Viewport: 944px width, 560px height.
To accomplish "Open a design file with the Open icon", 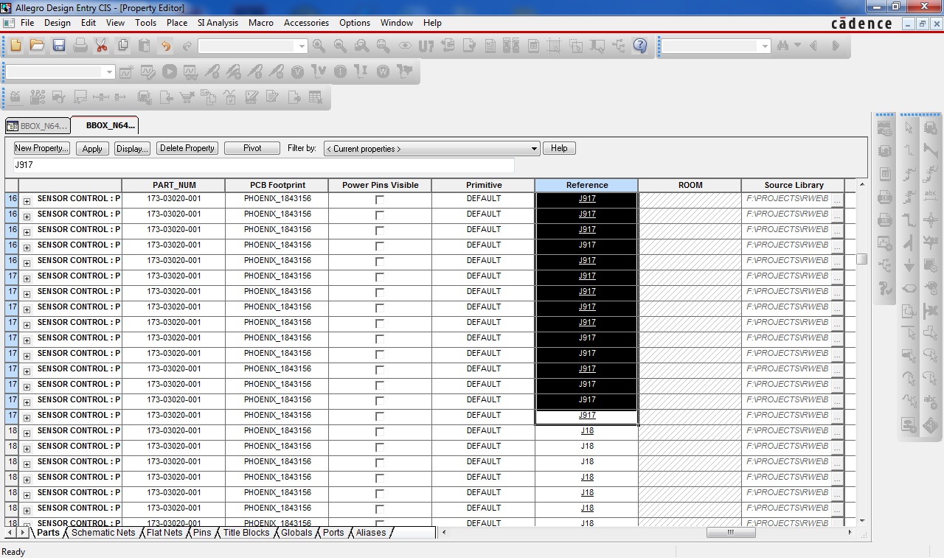I will (37, 46).
